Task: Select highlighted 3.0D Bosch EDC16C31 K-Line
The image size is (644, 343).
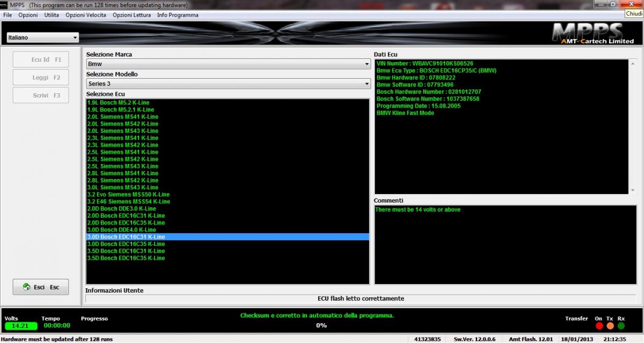Action: pyautogui.click(x=228, y=237)
